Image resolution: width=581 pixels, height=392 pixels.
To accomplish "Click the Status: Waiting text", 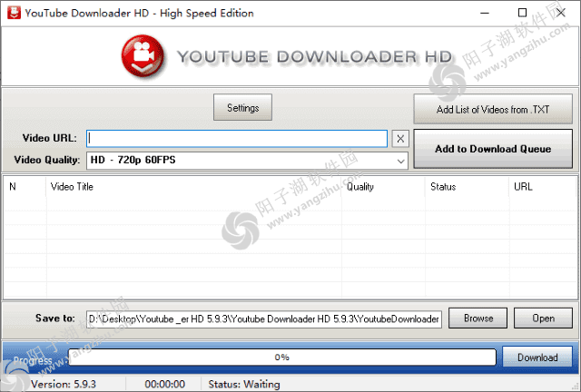I will coord(244,384).
